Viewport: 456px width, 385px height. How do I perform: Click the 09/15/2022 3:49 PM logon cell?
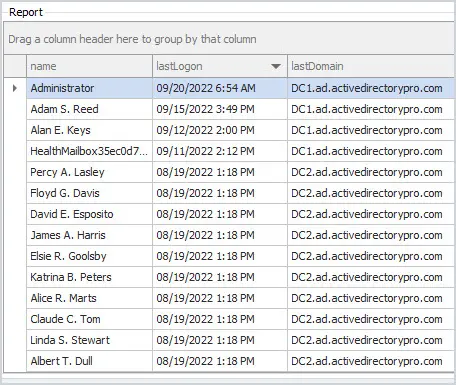click(220, 109)
